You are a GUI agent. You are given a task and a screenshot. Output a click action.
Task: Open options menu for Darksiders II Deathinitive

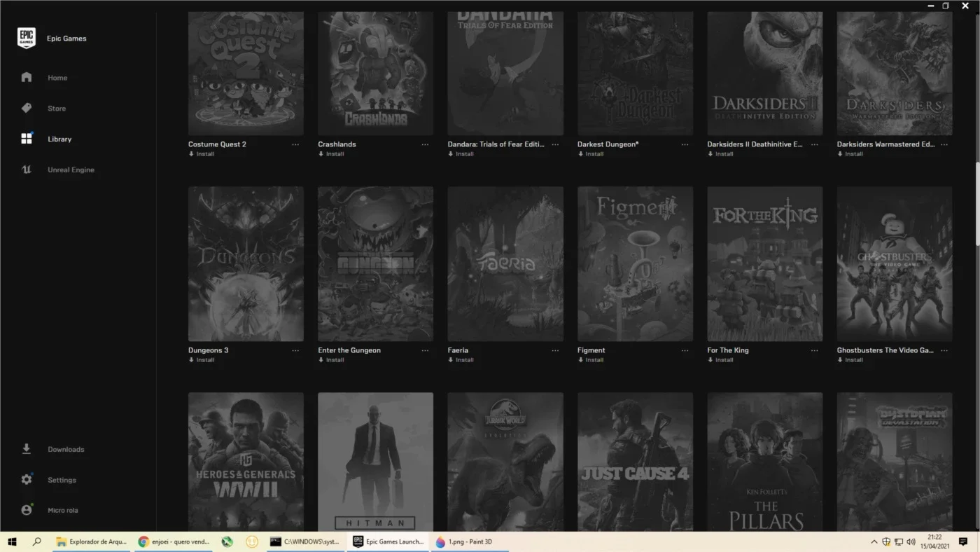click(815, 144)
